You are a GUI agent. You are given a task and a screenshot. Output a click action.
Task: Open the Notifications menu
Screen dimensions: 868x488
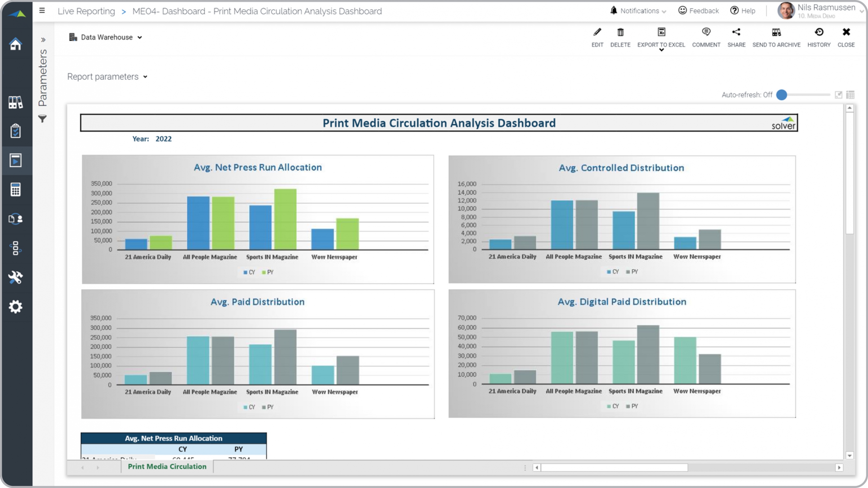click(639, 11)
